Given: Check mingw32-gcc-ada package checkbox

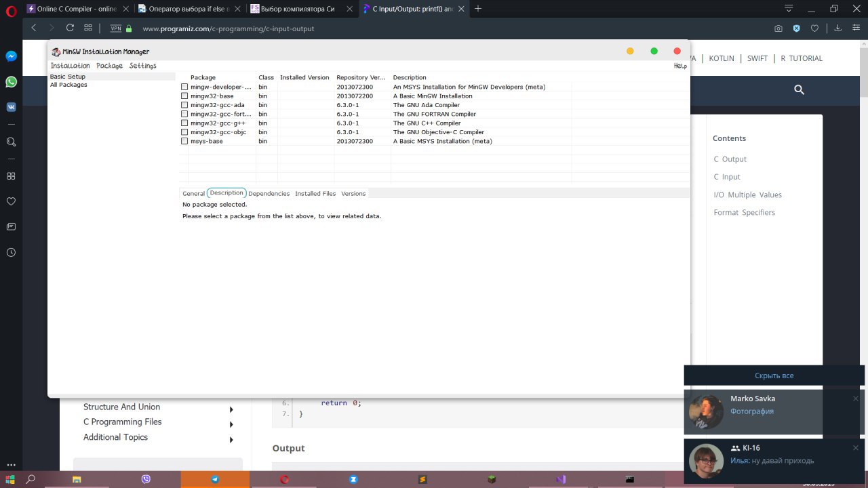Looking at the screenshot, I should coord(184,105).
